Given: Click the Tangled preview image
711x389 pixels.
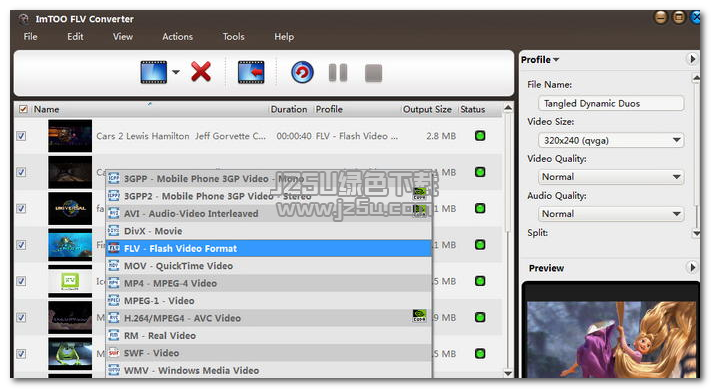Looking at the screenshot, I should click(x=611, y=339).
